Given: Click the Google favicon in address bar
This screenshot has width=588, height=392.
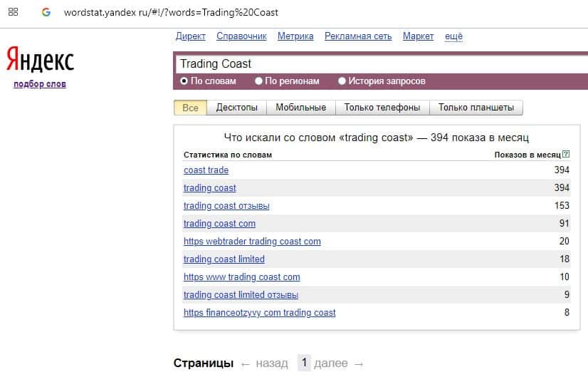Looking at the screenshot, I should tap(46, 12).
